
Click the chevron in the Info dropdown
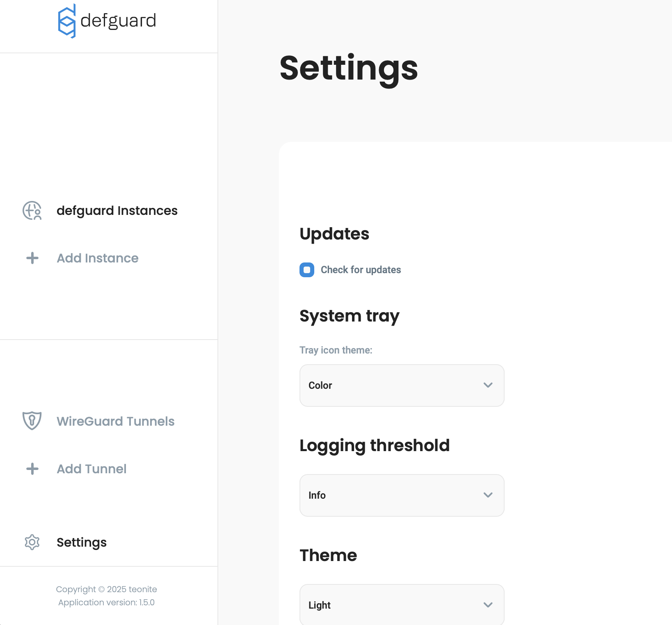pos(488,495)
